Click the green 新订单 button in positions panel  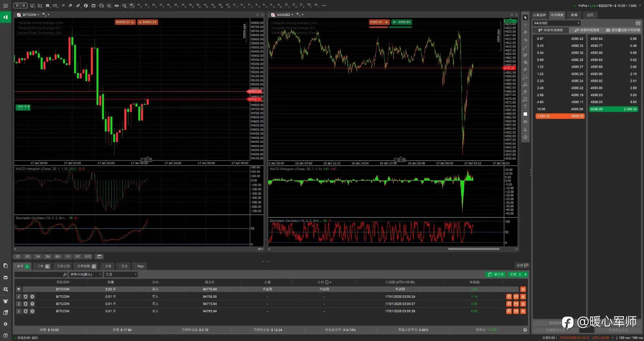[496, 274]
